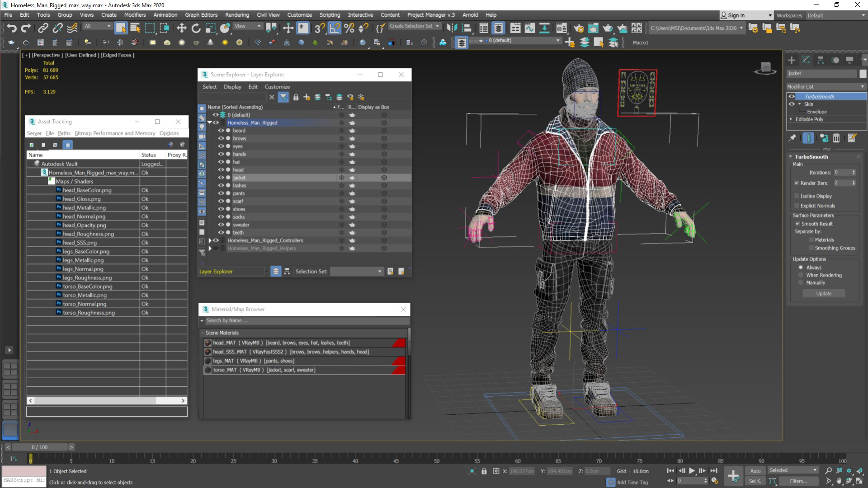Click the ViewCube home hat icon in viewport
The image size is (868, 488).
click(765, 68)
